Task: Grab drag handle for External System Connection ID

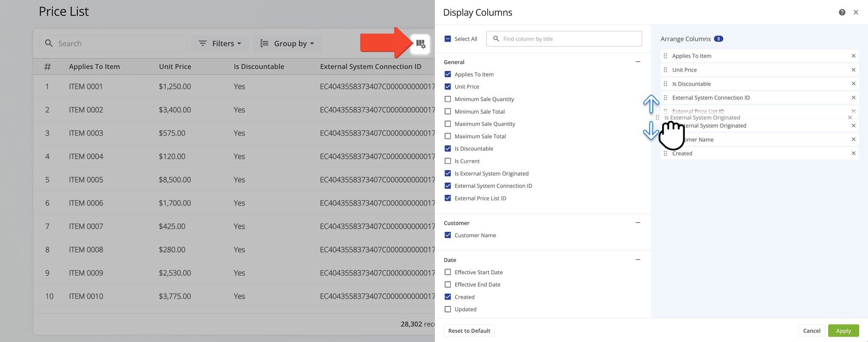Action: point(665,98)
